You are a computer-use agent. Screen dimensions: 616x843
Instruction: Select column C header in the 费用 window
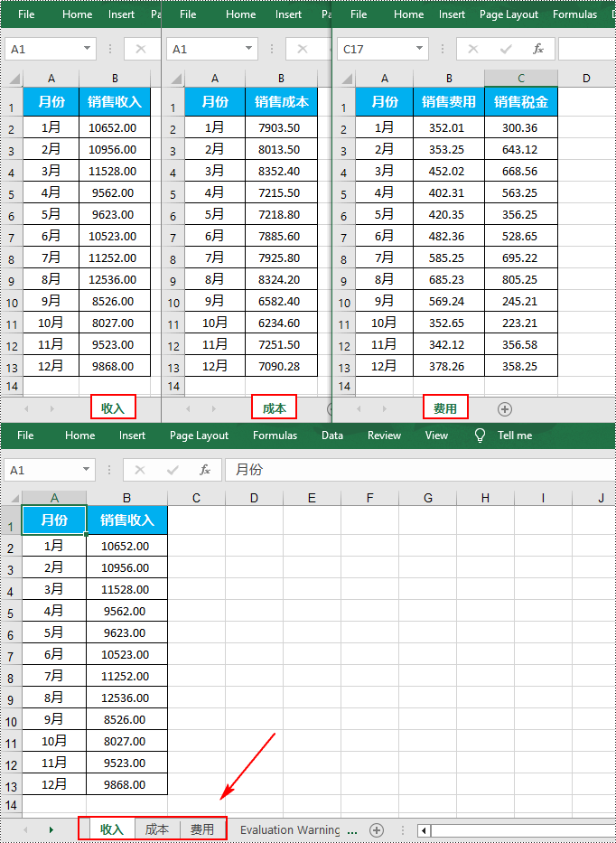(x=521, y=79)
